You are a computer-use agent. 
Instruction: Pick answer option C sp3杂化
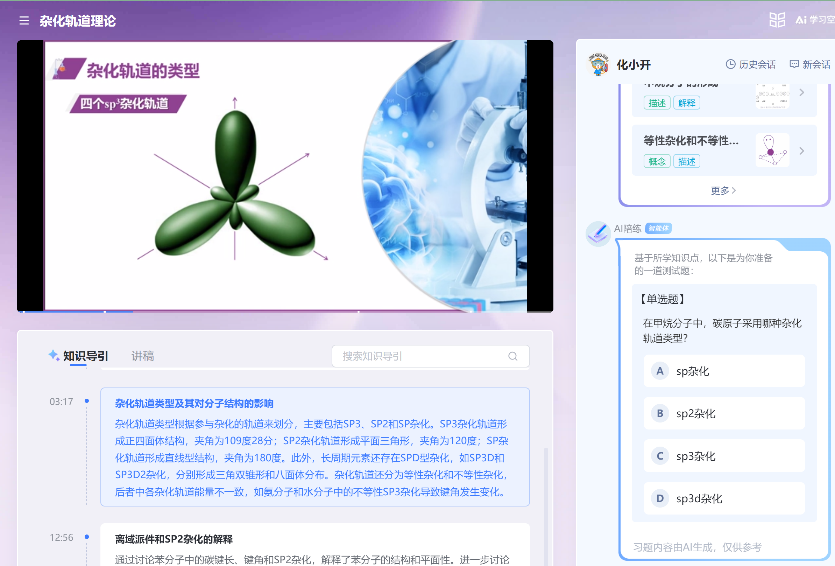[x=724, y=456]
